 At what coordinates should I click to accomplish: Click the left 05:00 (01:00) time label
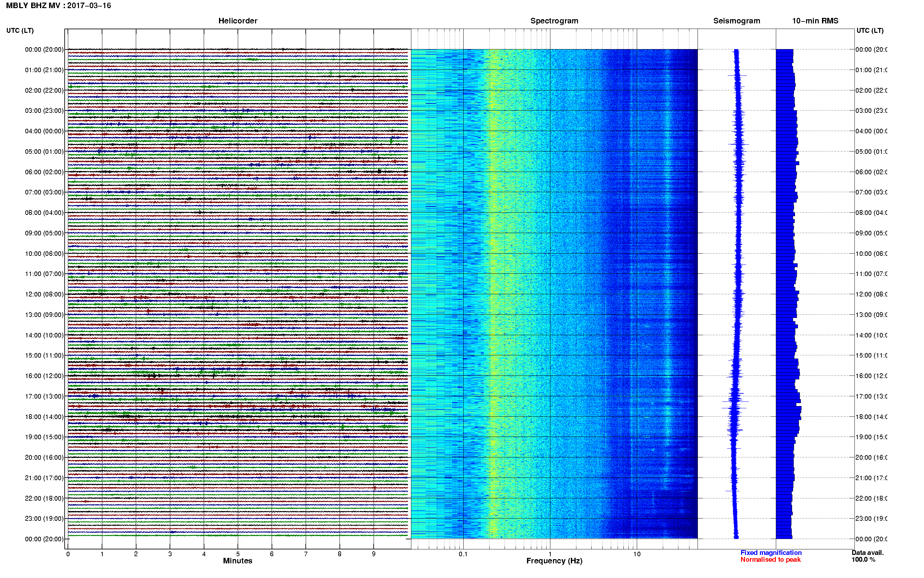point(44,151)
